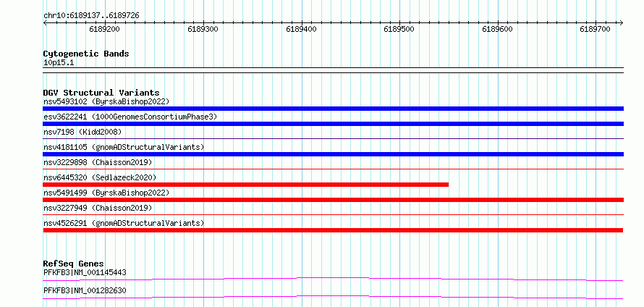Click the nsv5493102 (ByrskaBishop2022) variant label
The image size is (644, 307).
(106, 101)
